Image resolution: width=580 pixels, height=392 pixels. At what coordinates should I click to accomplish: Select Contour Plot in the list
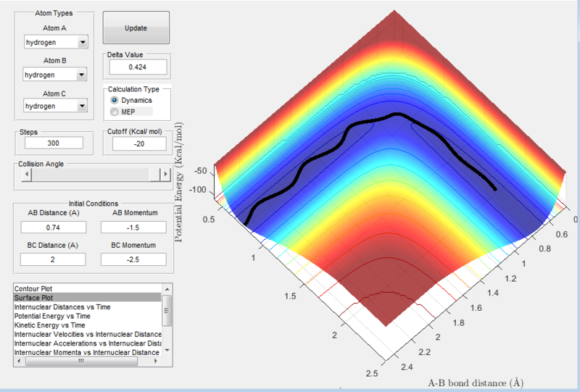tap(88, 288)
